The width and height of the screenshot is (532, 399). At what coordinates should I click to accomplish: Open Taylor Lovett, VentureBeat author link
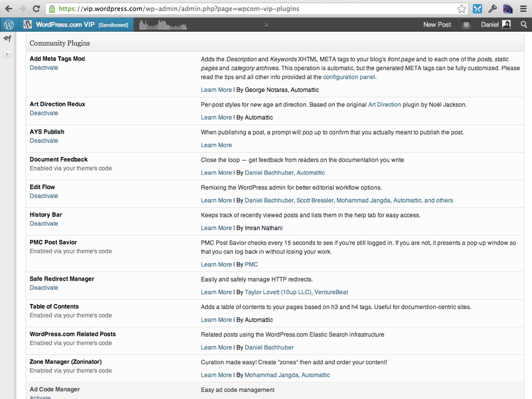click(296, 292)
